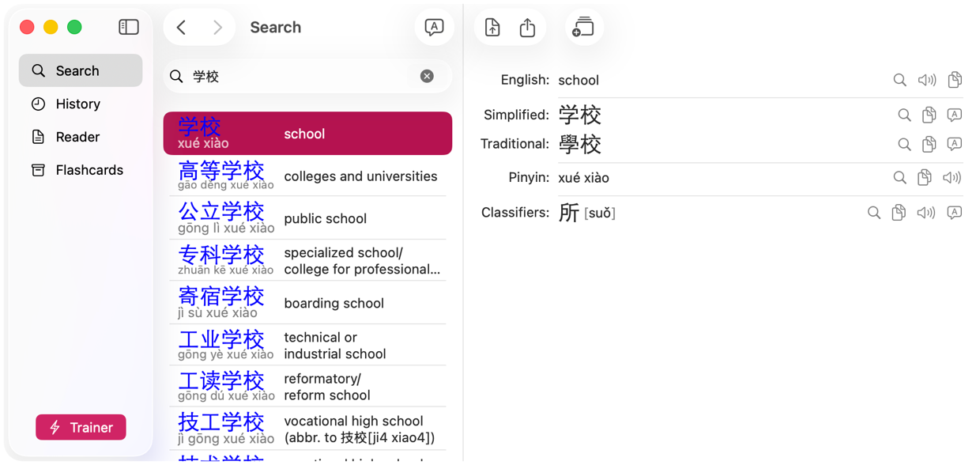
Task: Click the export document icon
Action: (492, 28)
